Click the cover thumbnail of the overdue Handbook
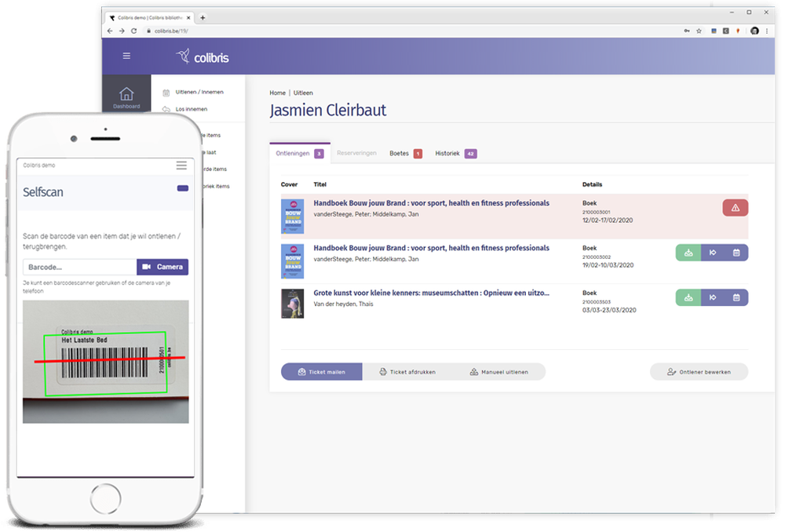This screenshot has height=532, width=785. (292, 217)
